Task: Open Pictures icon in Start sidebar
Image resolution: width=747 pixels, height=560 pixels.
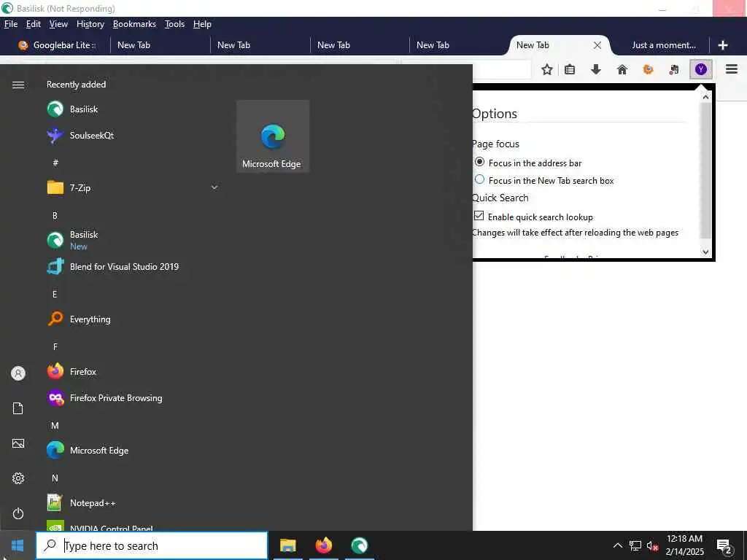Action: [18, 444]
